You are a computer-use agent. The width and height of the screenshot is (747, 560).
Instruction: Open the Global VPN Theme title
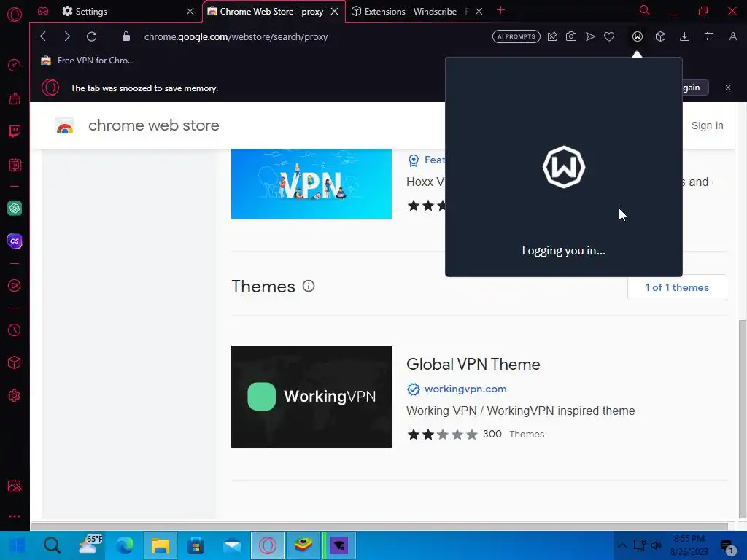tap(473, 365)
